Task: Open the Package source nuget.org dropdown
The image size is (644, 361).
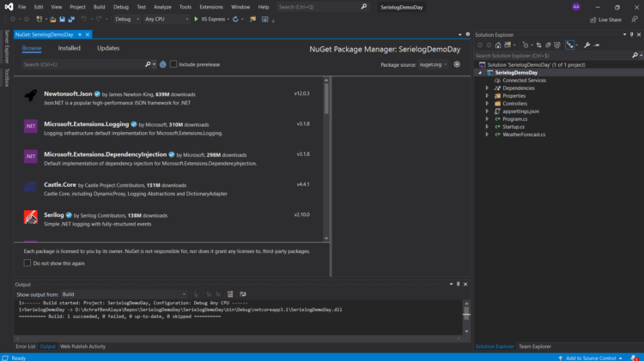Action: (x=434, y=64)
